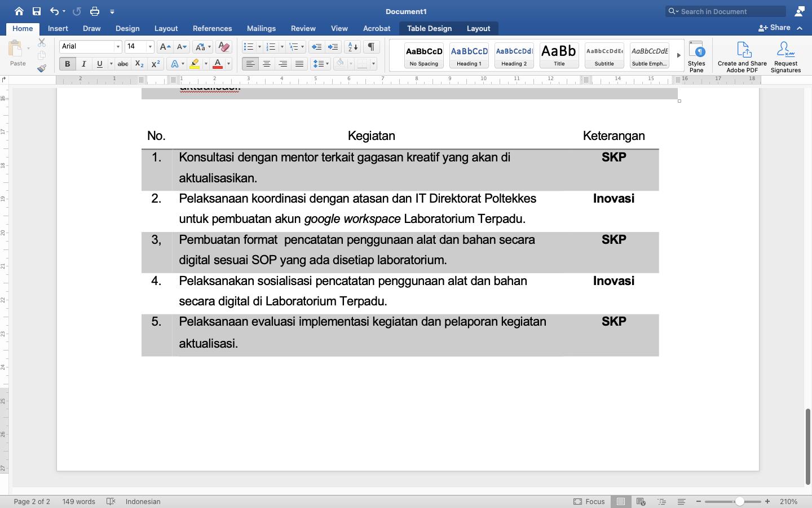
Task: Click the Request Signatures icon
Action: tap(785, 56)
